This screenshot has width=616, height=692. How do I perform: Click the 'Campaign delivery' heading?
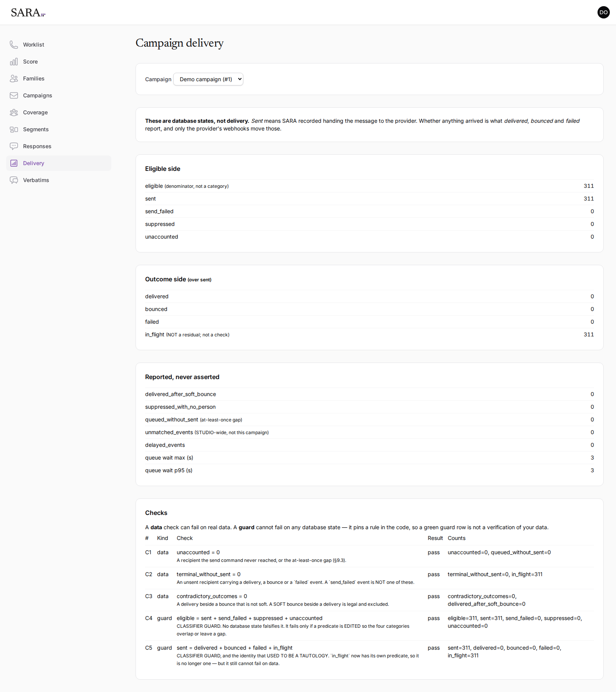179,43
